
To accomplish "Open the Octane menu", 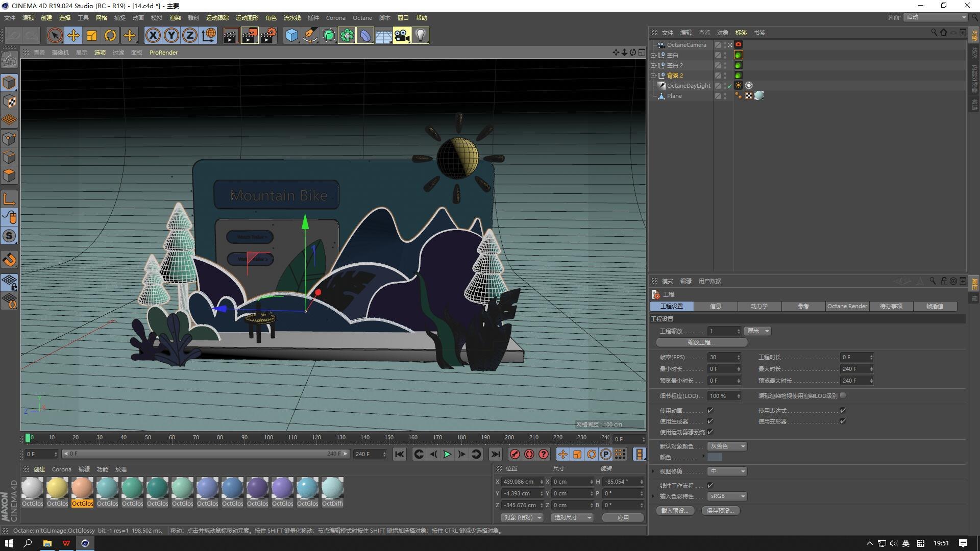I will (362, 18).
